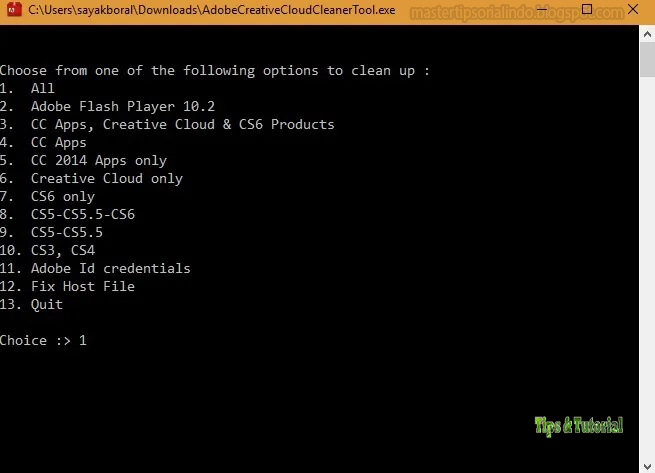Click the Adobe cleaner tool icon in title bar
Screen dimensions: 655x473
tap(14, 9)
